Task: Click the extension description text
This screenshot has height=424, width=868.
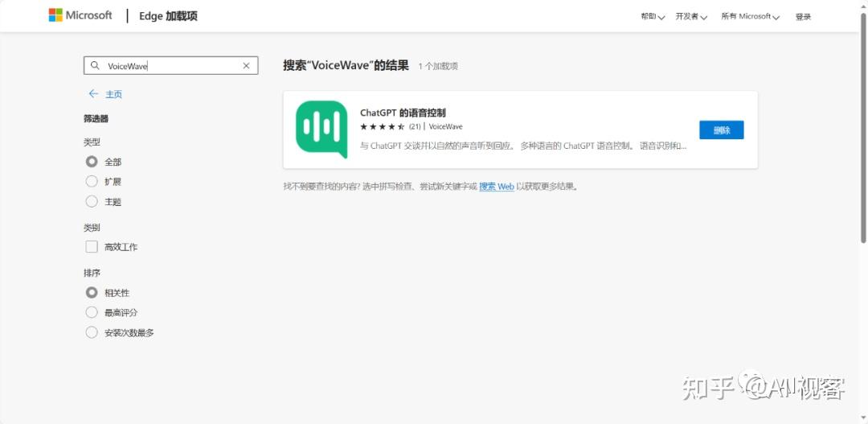Action: [523, 146]
